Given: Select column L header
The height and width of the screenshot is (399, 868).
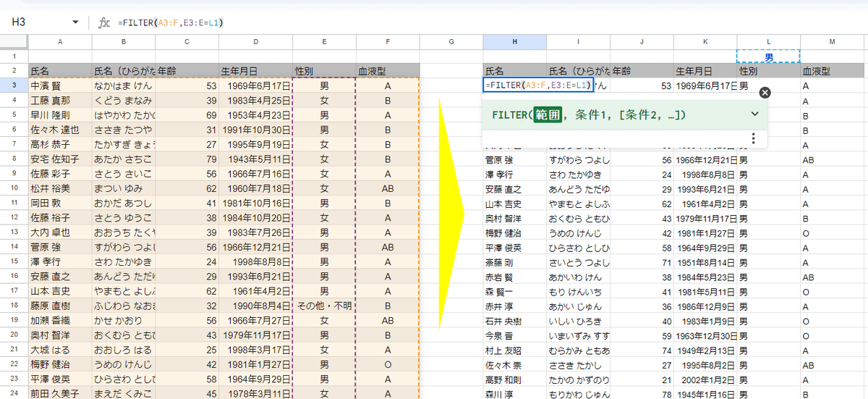Looking at the screenshot, I should [769, 42].
